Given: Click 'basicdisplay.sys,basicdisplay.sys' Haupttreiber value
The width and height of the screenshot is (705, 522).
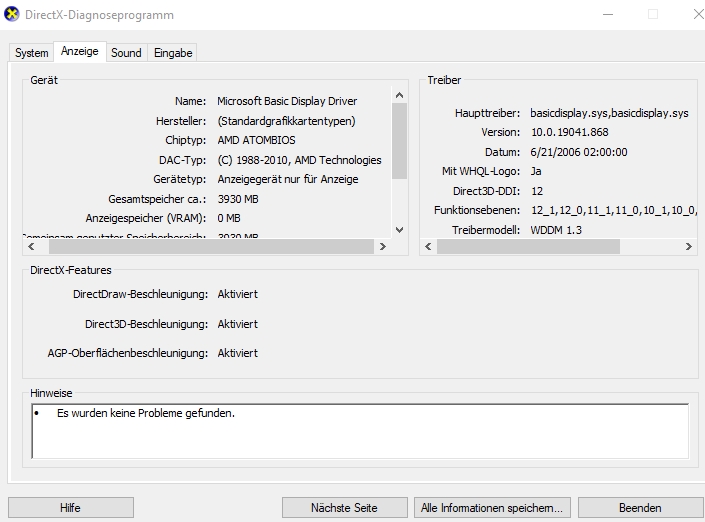Looking at the screenshot, I should 609,113.
